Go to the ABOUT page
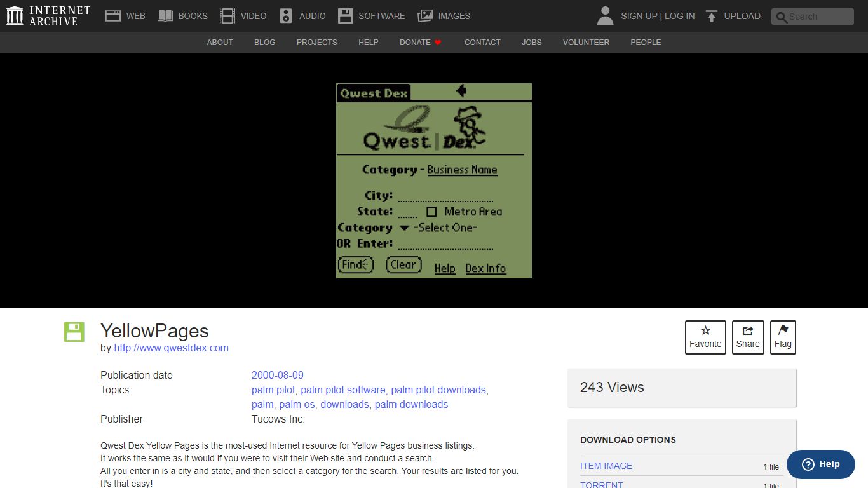 (x=220, y=43)
